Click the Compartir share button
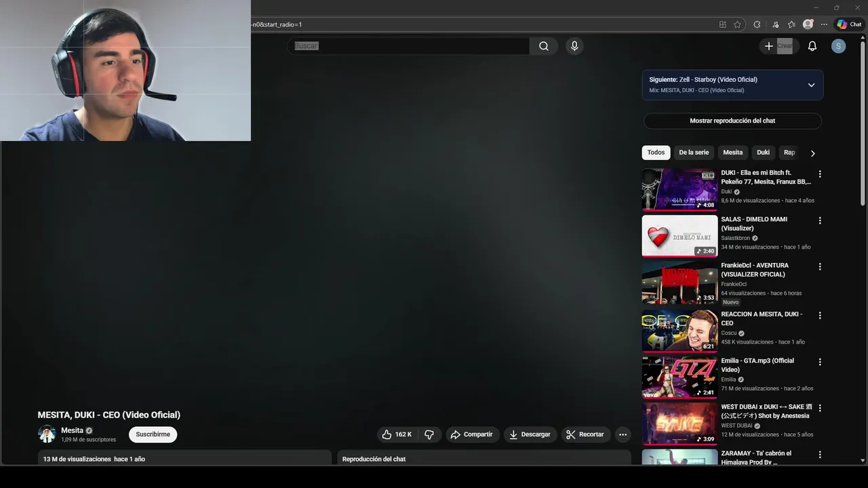Image resolution: width=868 pixels, height=488 pixels. pyautogui.click(x=473, y=434)
